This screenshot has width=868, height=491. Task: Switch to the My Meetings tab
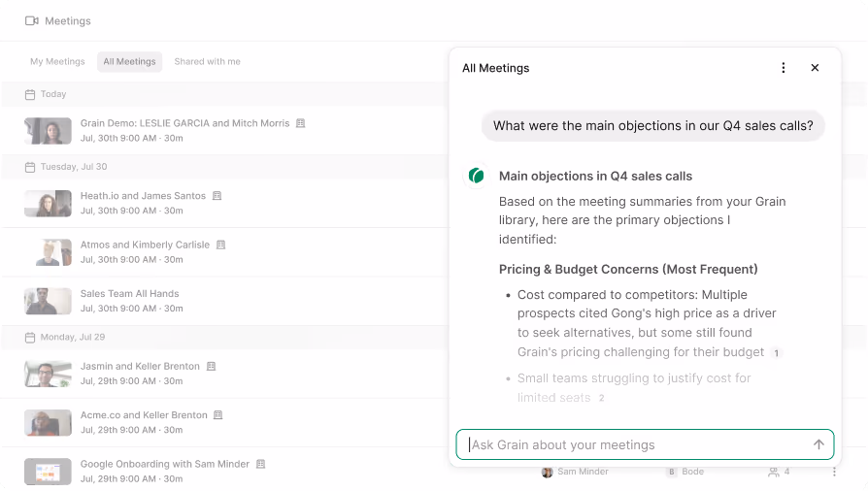(57, 61)
